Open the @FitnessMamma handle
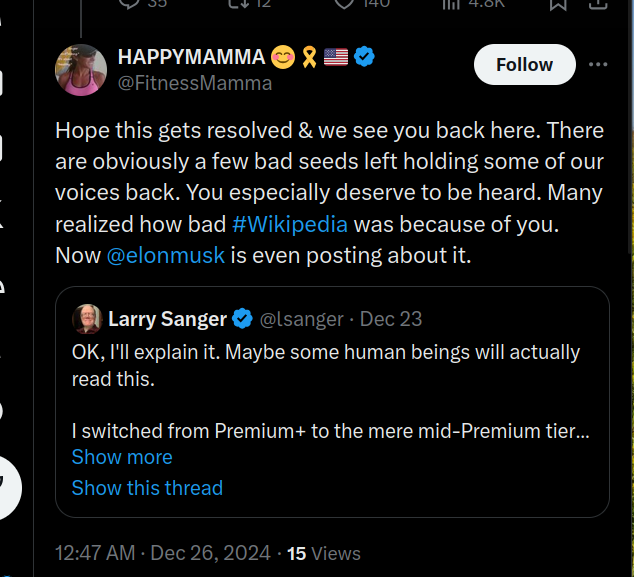Screen dimensions: 634x577 click(x=195, y=83)
